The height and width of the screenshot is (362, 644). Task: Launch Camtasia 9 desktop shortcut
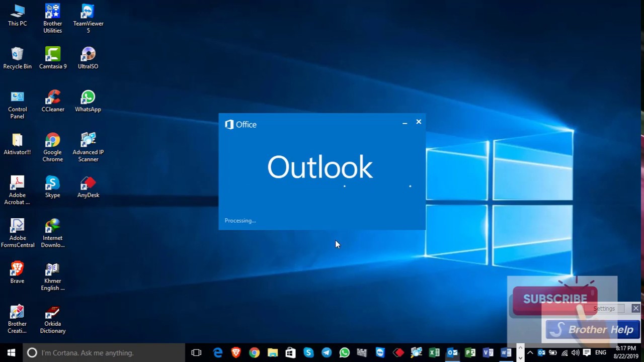pos(53,58)
